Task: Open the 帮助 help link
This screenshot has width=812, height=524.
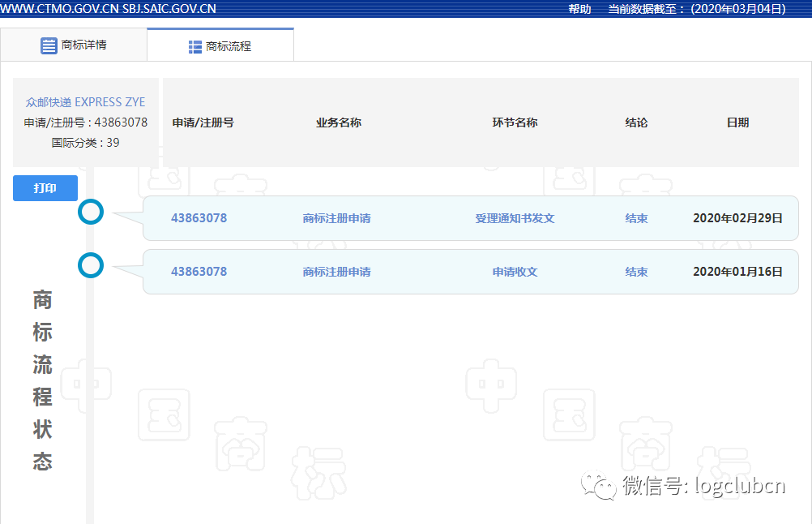Action: [x=579, y=8]
